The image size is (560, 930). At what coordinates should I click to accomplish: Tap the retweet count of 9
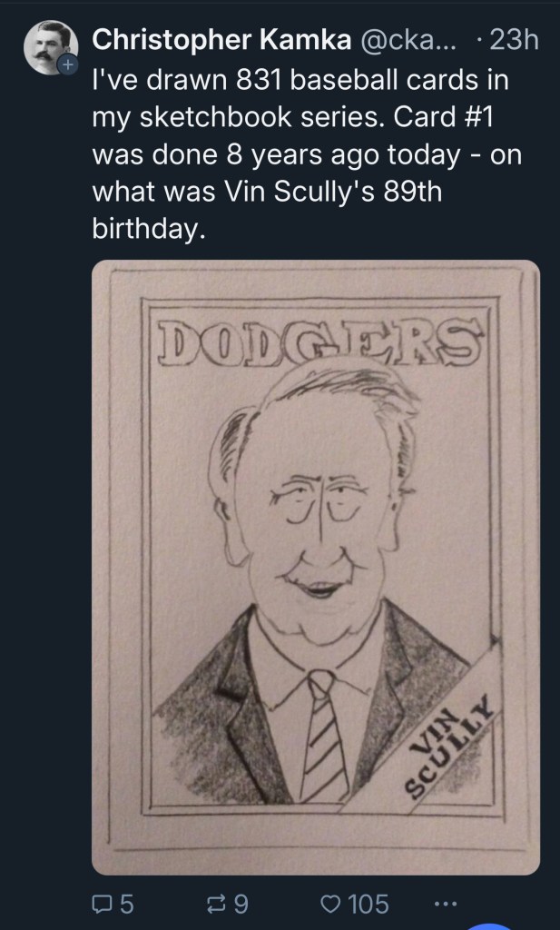pyautogui.click(x=241, y=904)
